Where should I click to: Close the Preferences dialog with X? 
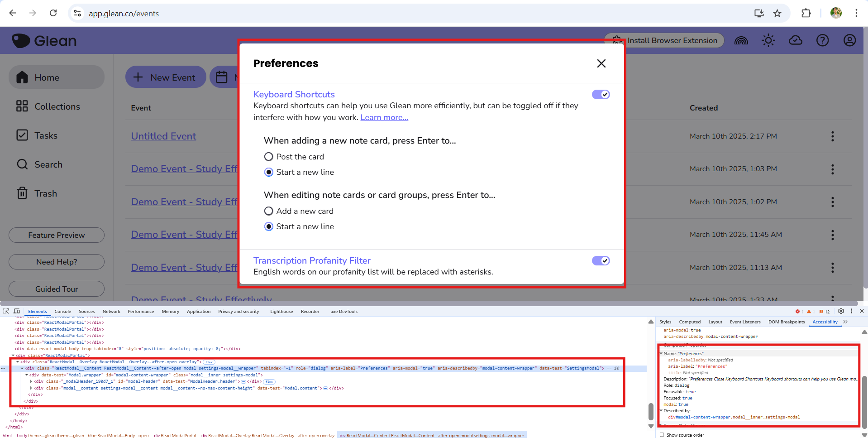click(601, 63)
